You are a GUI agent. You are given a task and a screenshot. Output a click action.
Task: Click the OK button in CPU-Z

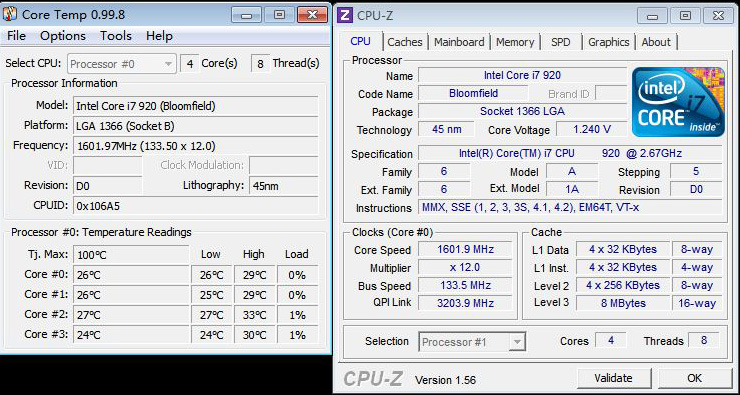[x=695, y=378]
